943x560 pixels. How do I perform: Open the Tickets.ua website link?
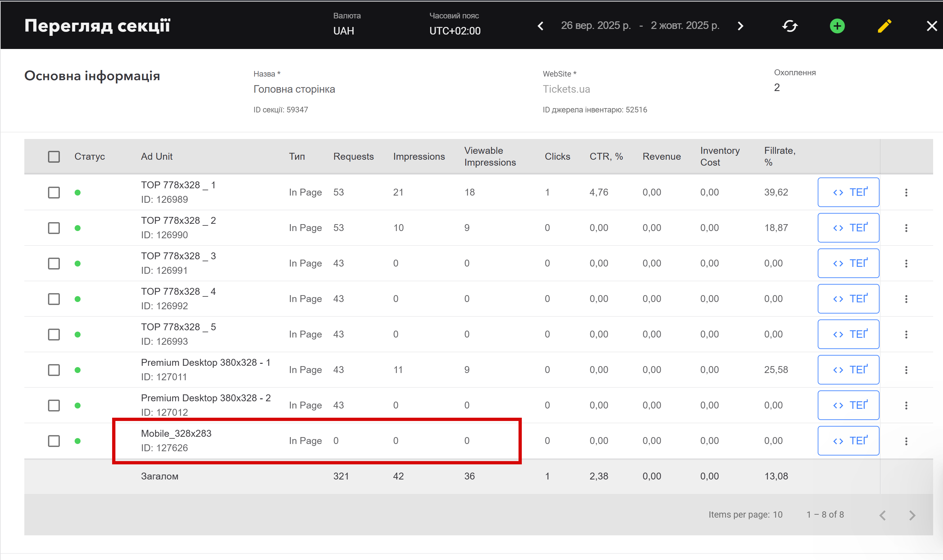[566, 89]
